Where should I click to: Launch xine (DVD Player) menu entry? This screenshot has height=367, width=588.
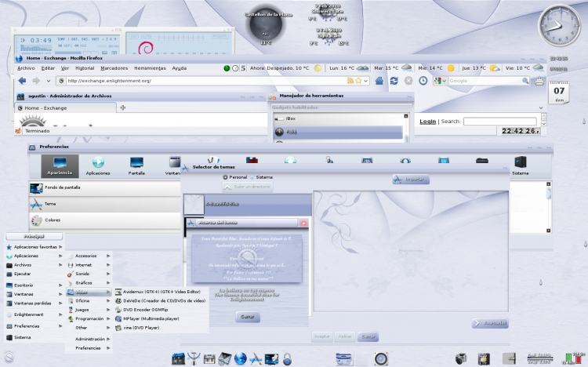162,328
